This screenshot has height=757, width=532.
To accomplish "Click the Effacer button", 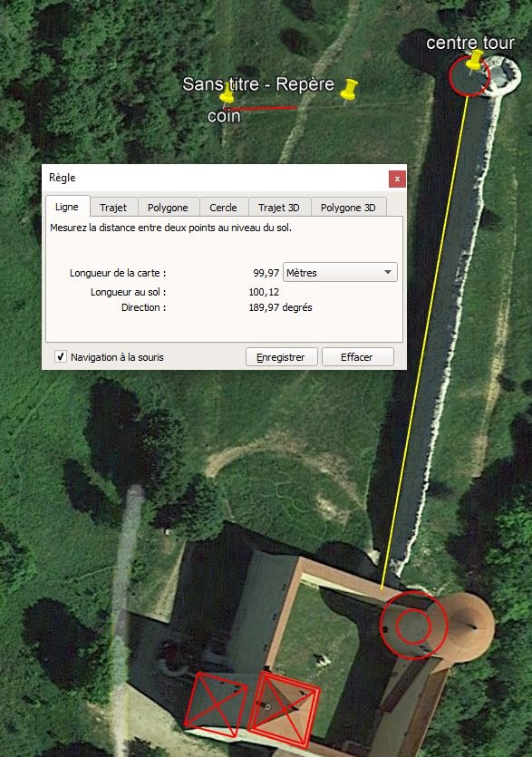I will 357,357.
